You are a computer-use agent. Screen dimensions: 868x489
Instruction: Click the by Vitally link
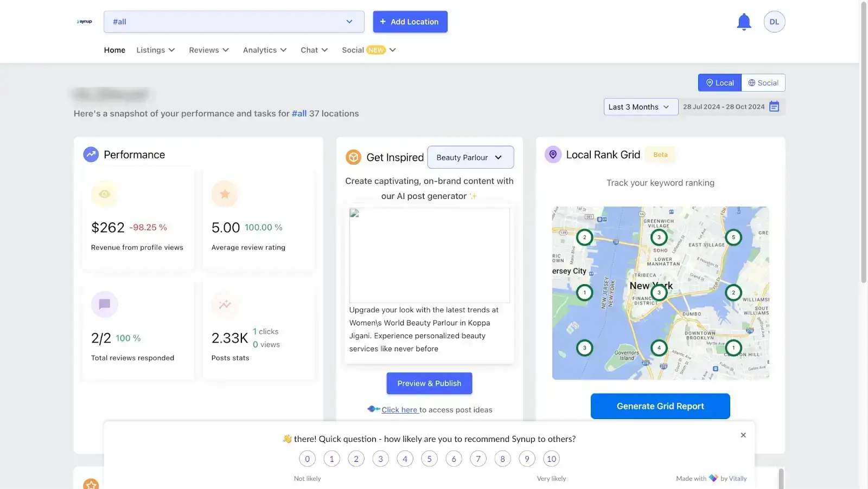(733, 478)
